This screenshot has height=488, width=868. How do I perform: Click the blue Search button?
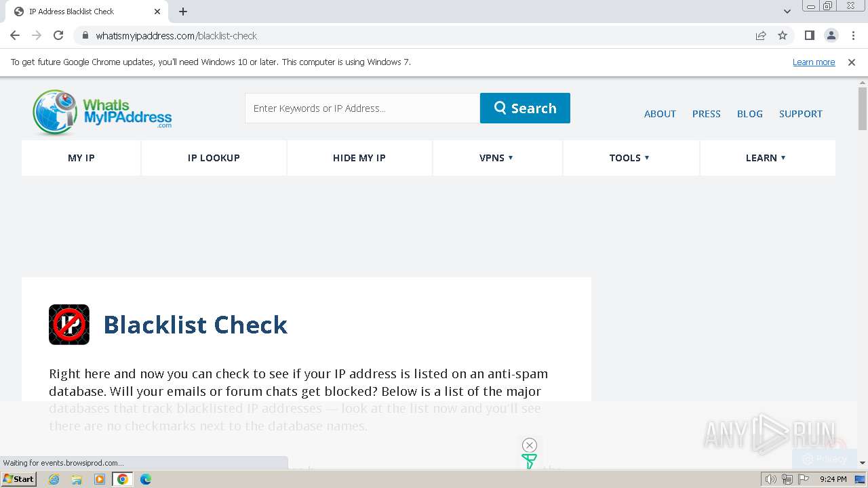point(525,108)
